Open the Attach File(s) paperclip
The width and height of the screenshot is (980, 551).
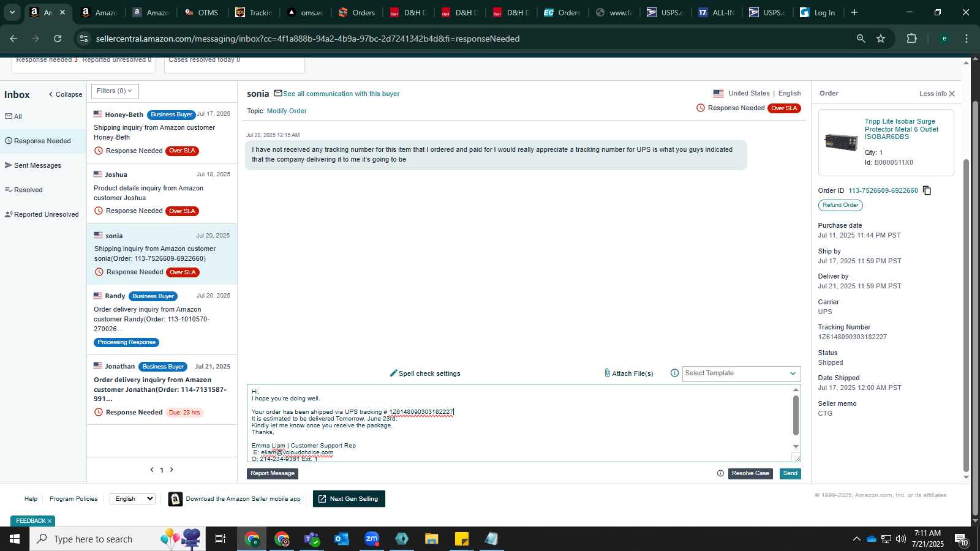coord(628,373)
